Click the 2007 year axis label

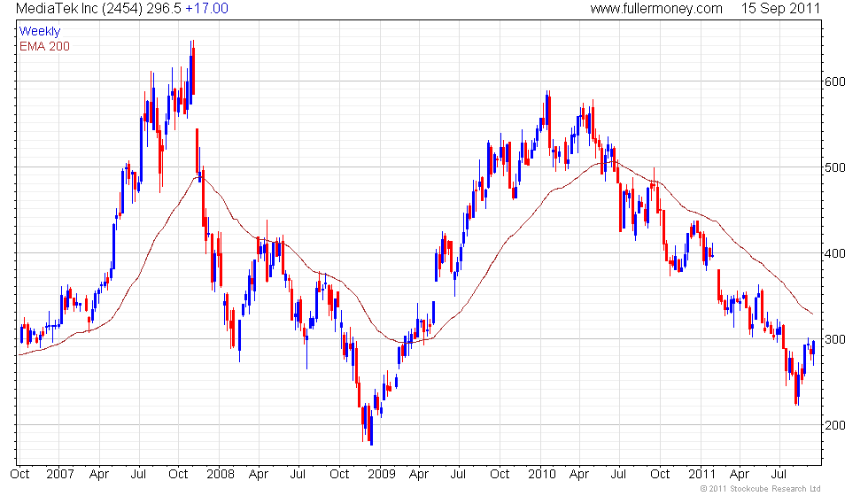tap(60, 475)
